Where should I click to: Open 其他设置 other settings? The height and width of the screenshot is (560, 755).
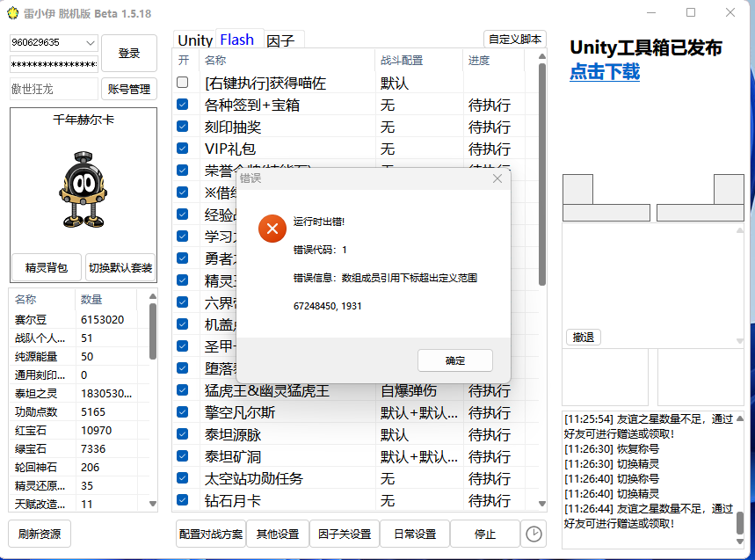coord(278,534)
